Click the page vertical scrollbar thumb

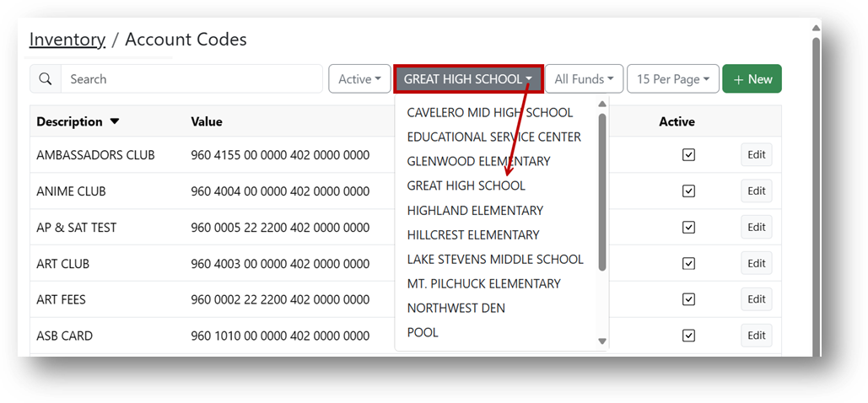pos(816,196)
